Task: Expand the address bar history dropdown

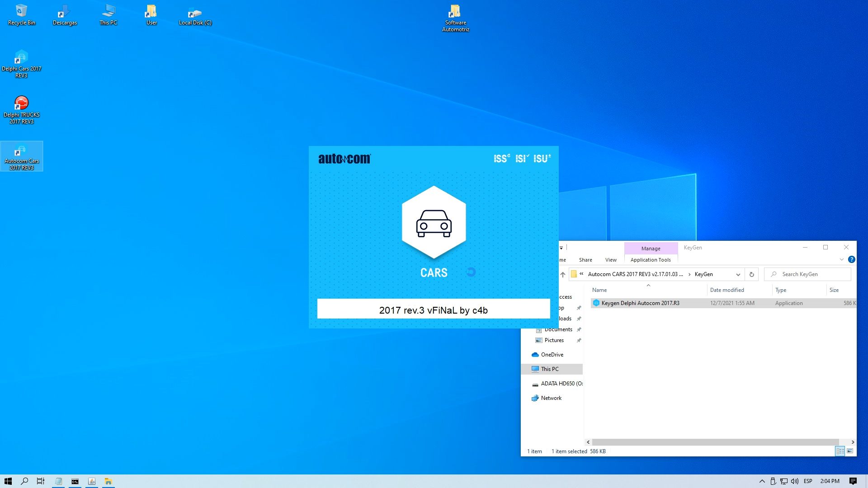Action: (x=738, y=274)
